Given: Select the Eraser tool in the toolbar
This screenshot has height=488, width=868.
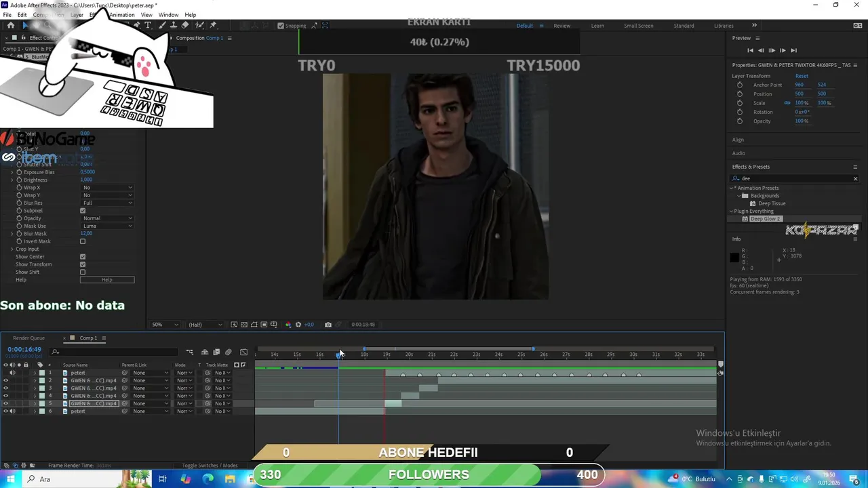Looking at the screenshot, I should pyautogui.click(x=184, y=26).
